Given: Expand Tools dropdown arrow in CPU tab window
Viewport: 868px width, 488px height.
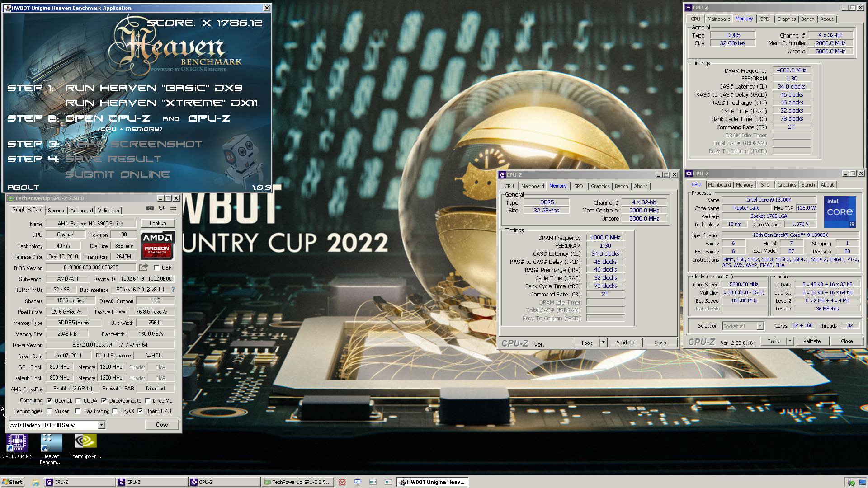Looking at the screenshot, I should click(790, 341).
